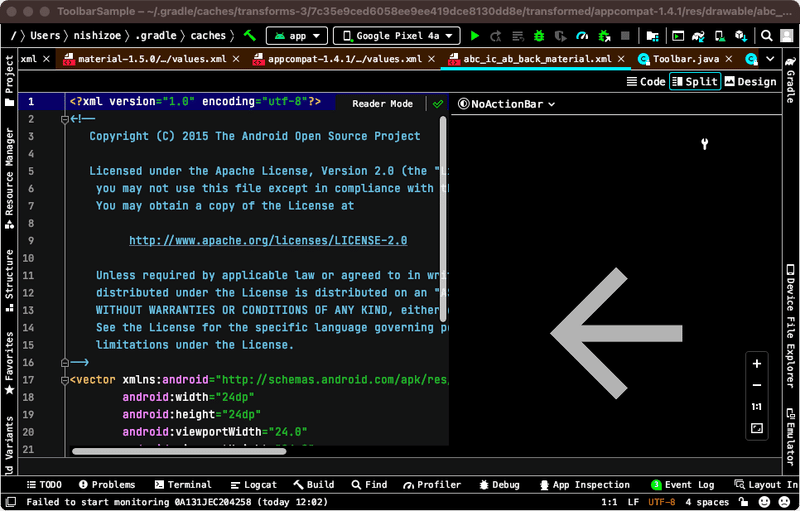Open the app run configuration dropdown
800x511 pixels.
tap(297, 36)
